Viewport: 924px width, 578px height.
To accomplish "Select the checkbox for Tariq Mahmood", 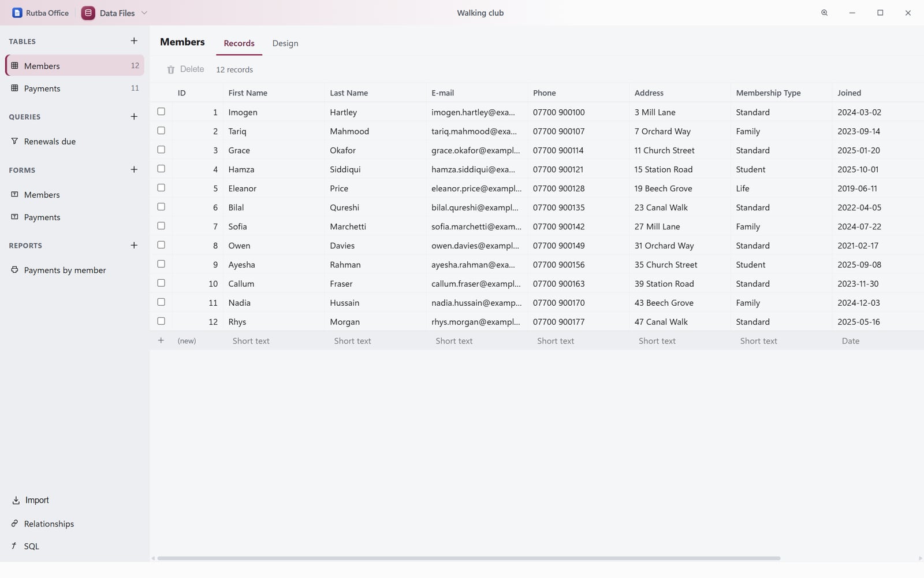I will point(161,131).
